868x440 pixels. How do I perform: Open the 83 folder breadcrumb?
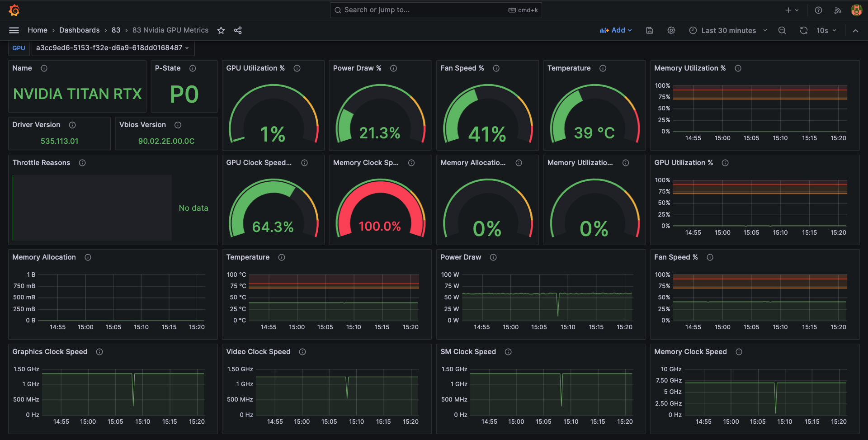pos(116,30)
